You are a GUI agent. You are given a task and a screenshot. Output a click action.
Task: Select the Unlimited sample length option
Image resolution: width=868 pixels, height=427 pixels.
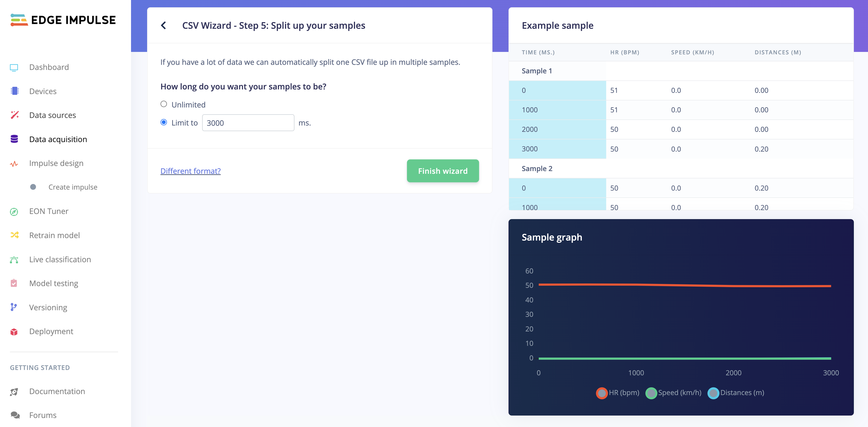pyautogui.click(x=164, y=104)
